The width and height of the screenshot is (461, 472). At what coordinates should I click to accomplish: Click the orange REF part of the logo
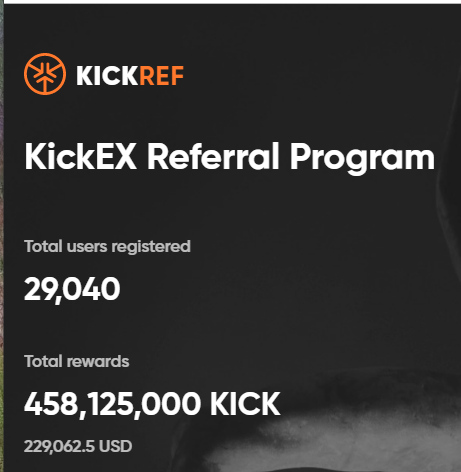coord(161,76)
